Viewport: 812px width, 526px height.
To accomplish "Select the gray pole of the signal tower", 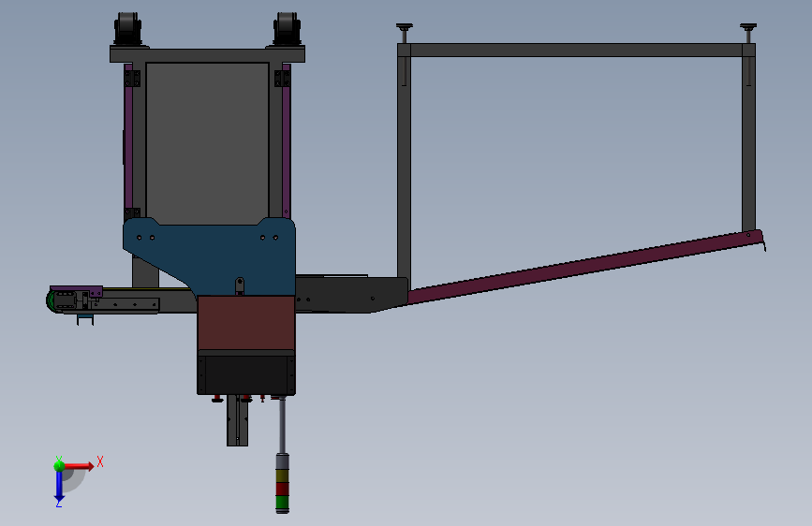I will (x=282, y=426).
